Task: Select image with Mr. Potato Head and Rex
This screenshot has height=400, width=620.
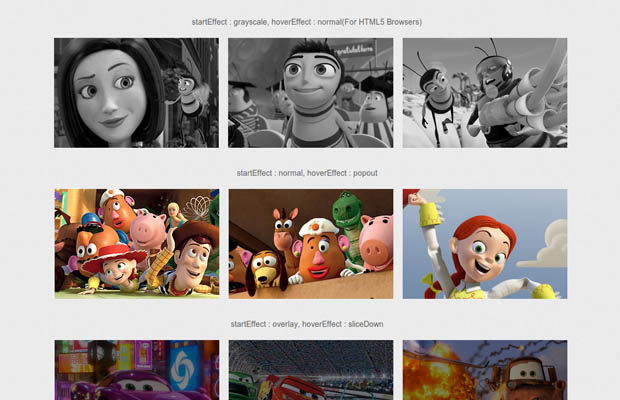Action: click(311, 244)
